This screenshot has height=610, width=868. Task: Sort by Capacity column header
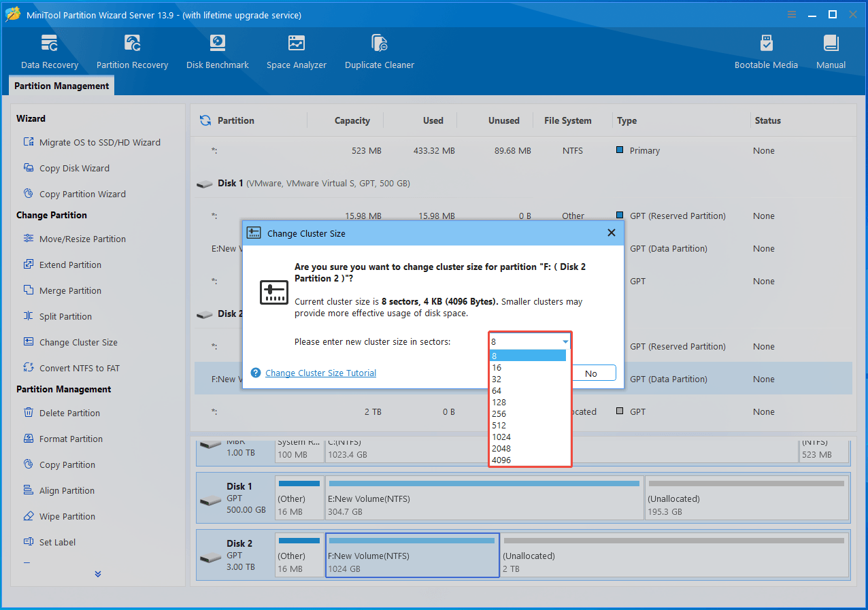point(352,120)
